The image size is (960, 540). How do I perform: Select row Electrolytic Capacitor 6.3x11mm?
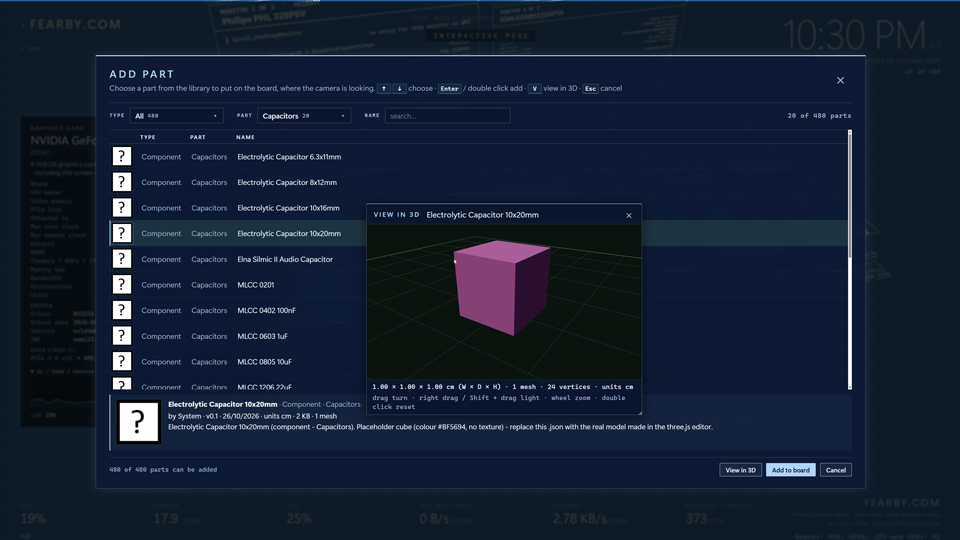click(x=479, y=157)
